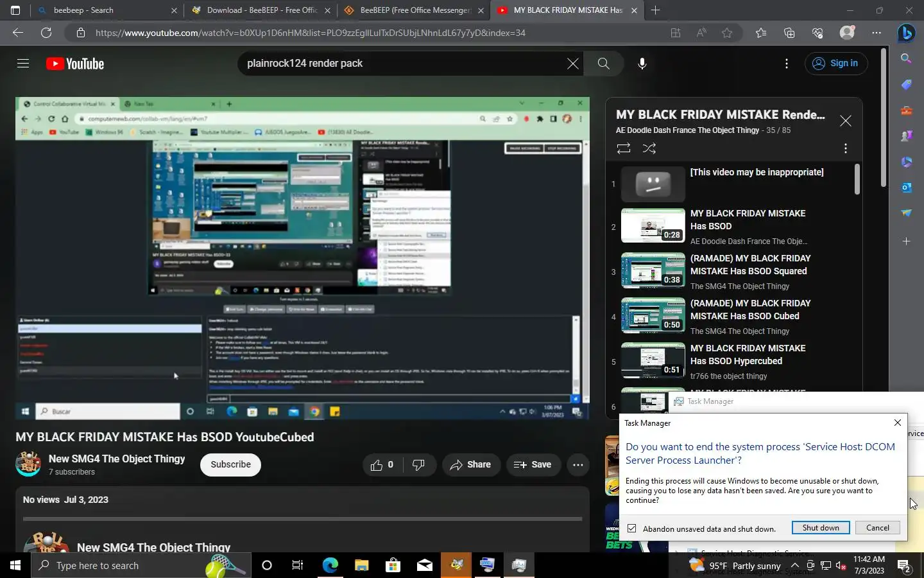Open Edge settings and more menu
This screenshot has height=578, width=924.
[877, 33]
